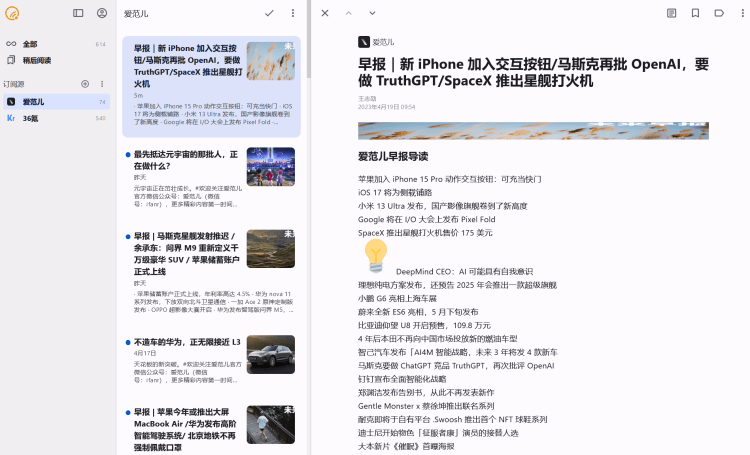The width and height of the screenshot is (750, 455).
Task: Click the line 钉钉宣布全面智能化战略
Action: click(402, 379)
